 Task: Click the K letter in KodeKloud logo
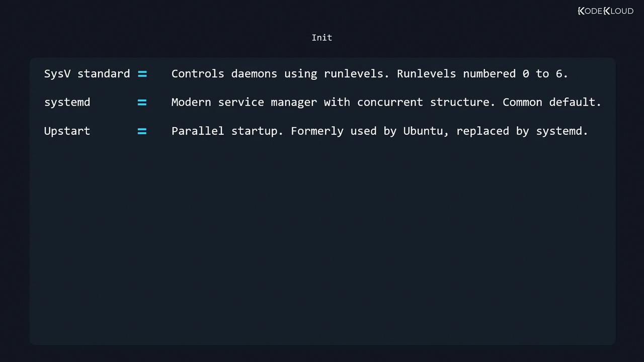click(x=581, y=11)
